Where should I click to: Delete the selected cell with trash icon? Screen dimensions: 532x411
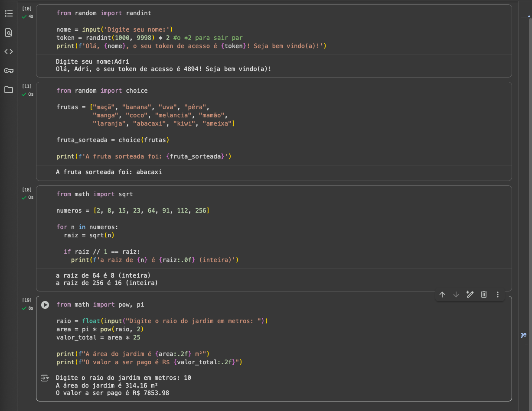coord(484,294)
